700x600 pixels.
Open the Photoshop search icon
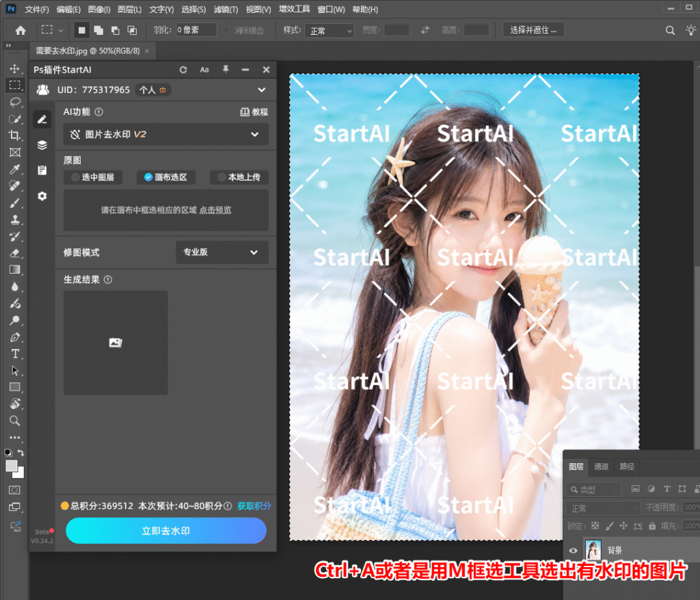(670, 30)
